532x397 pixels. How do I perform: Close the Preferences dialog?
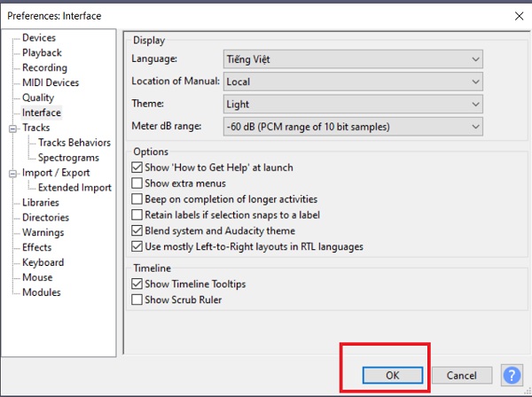click(x=519, y=16)
